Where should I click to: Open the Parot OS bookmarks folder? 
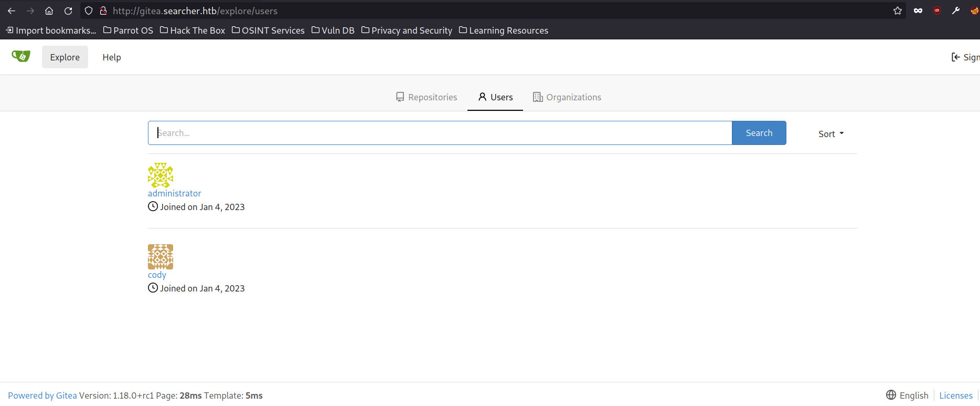pos(129,30)
